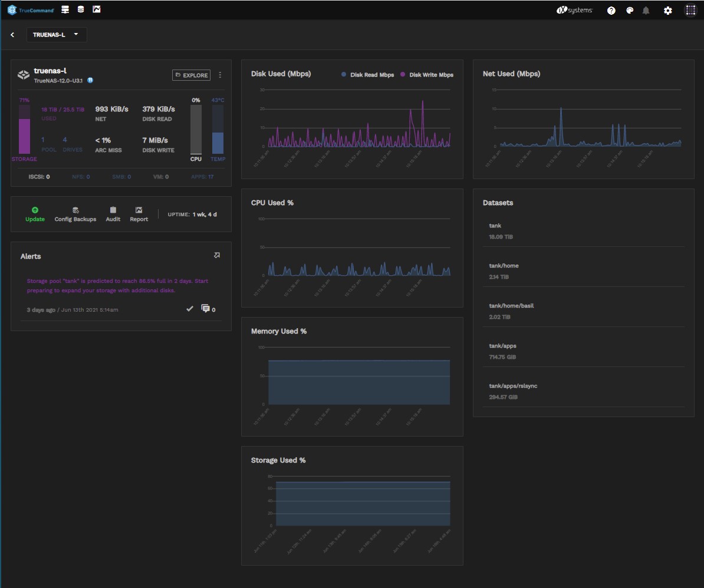Open the theme palette icon
This screenshot has height=588, width=704.
coord(630,11)
